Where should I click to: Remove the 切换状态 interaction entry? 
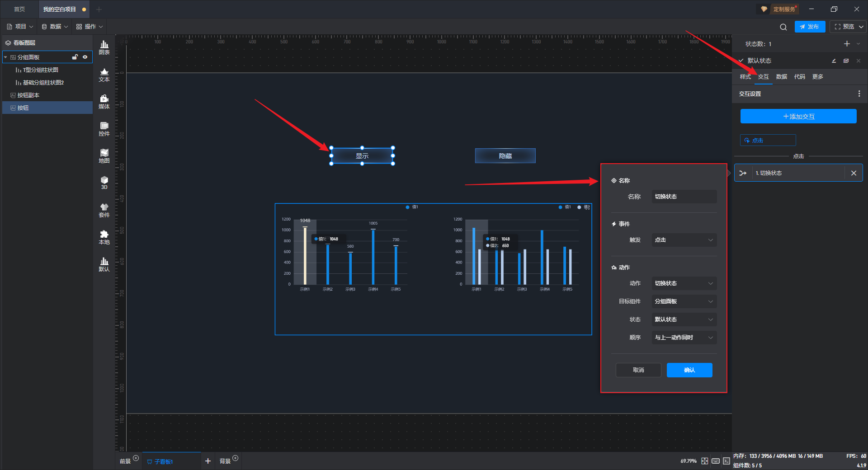pos(854,173)
